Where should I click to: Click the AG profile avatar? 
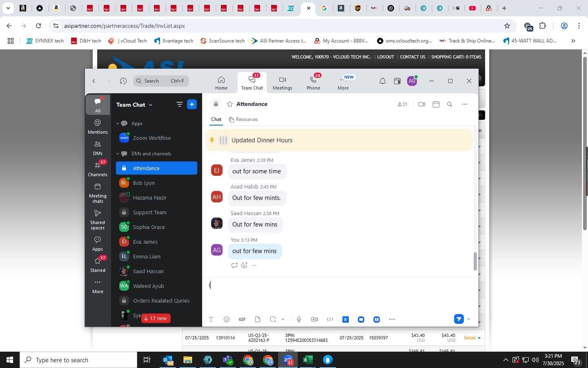click(x=412, y=81)
